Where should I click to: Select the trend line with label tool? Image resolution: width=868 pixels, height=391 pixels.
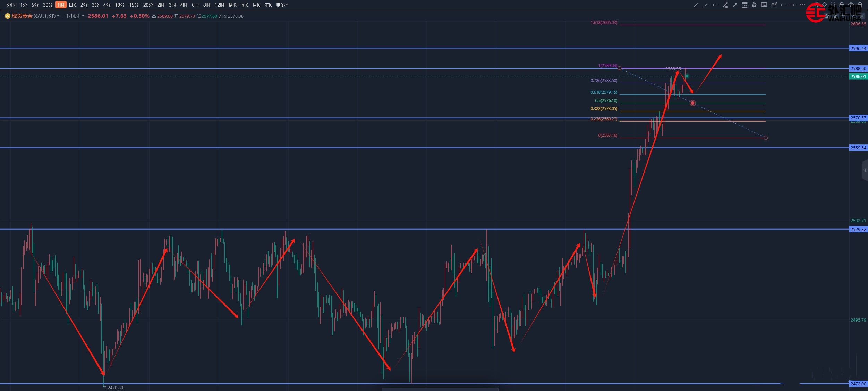725,5
